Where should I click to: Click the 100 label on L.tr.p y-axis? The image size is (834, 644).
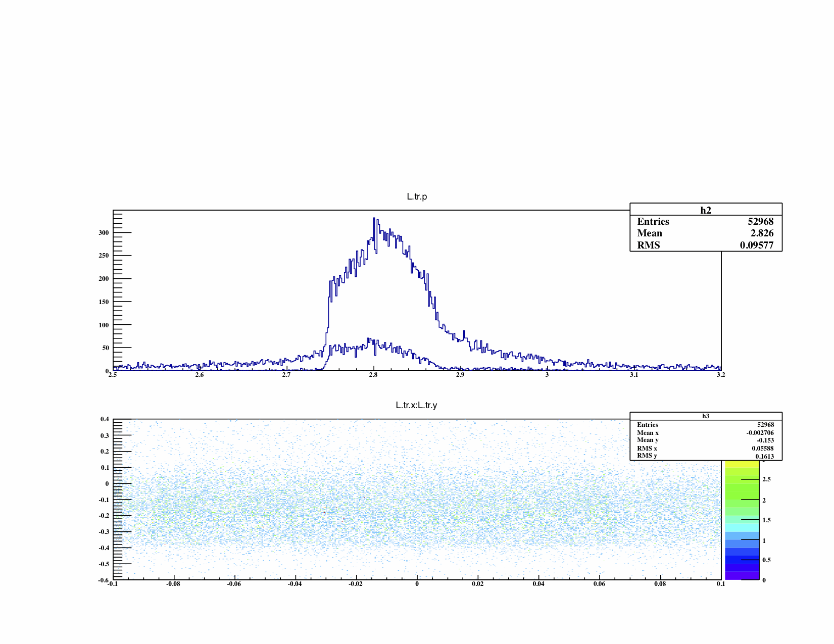click(104, 325)
